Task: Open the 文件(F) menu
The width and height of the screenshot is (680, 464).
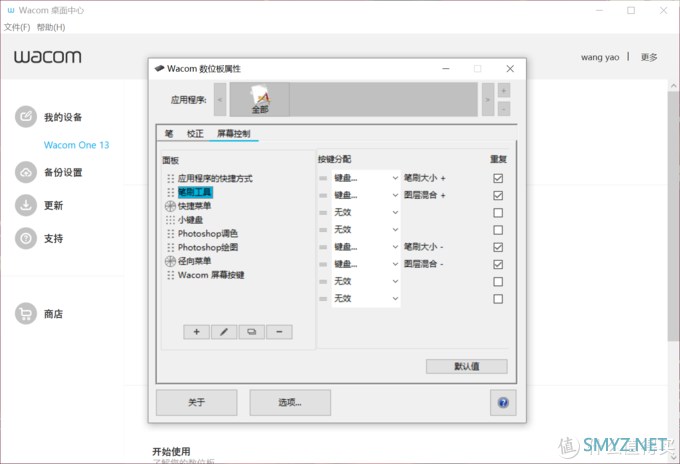Action: click(17, 27)
